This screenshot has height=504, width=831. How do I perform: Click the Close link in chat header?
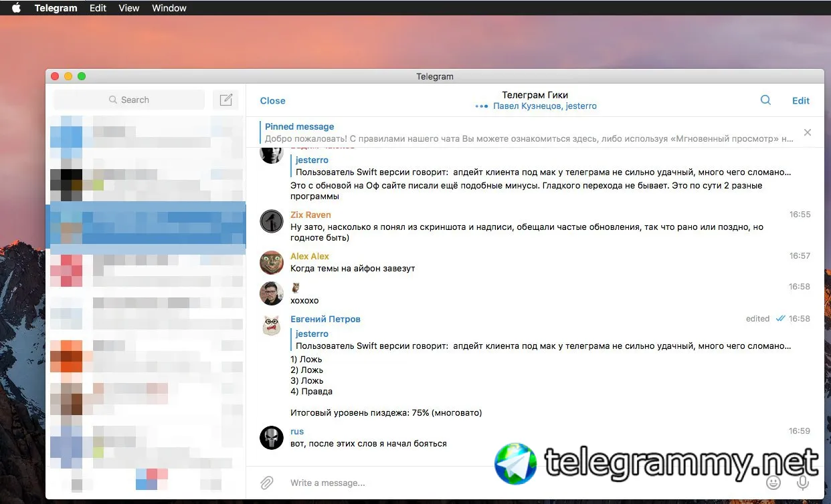tap(272, 101)
